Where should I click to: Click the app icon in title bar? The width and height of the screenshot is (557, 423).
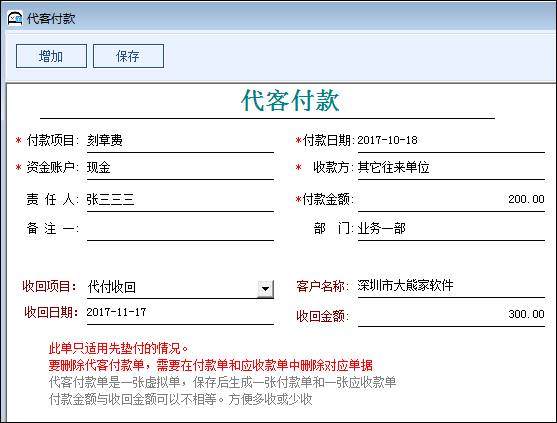pos(15,18)
